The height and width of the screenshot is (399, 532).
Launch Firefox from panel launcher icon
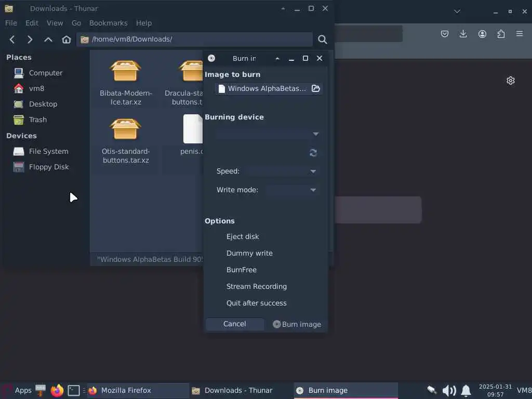click(57, 391)
